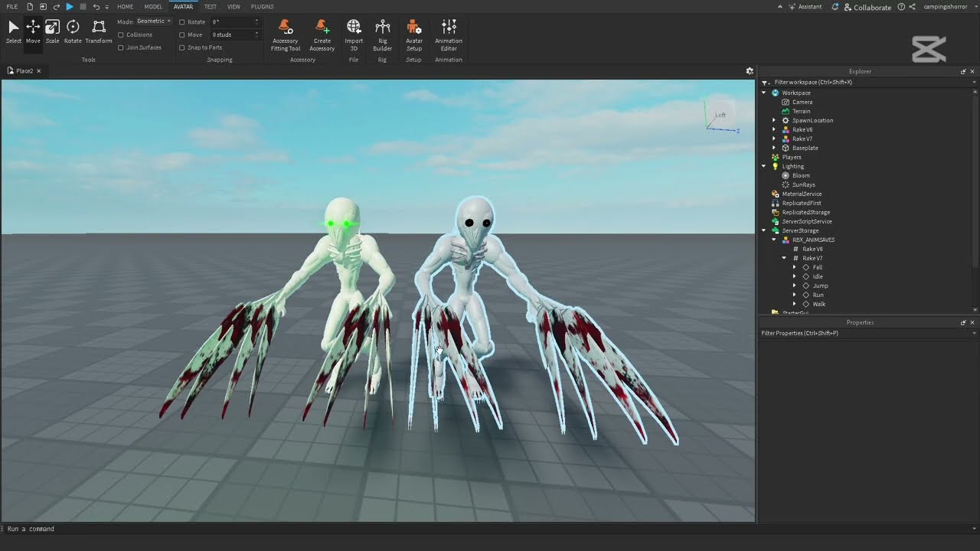Open Rig Builder

[383, 35]
